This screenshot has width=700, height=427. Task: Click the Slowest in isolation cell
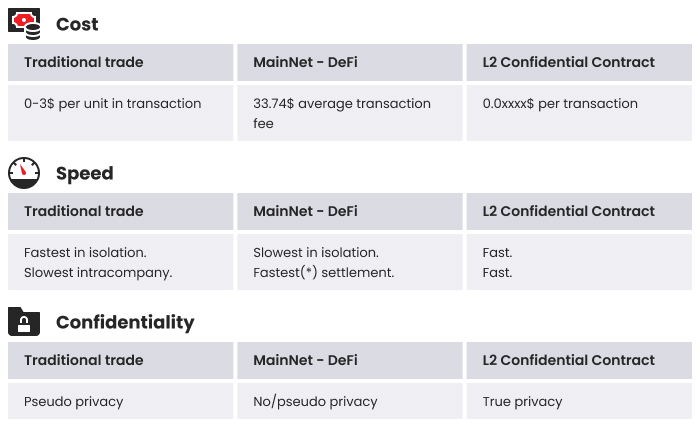click(350, 262)
